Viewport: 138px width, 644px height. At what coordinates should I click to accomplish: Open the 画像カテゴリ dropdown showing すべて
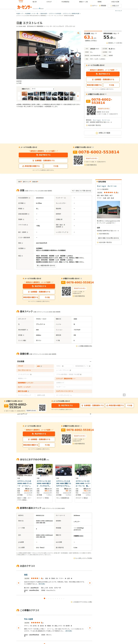click(43, 89)
